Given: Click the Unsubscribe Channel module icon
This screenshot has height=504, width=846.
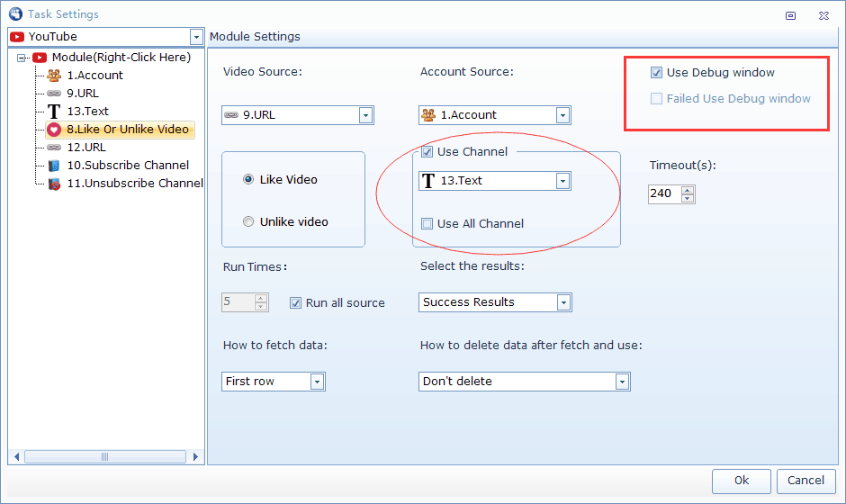Looking at the screenshot, I should 54,184.
